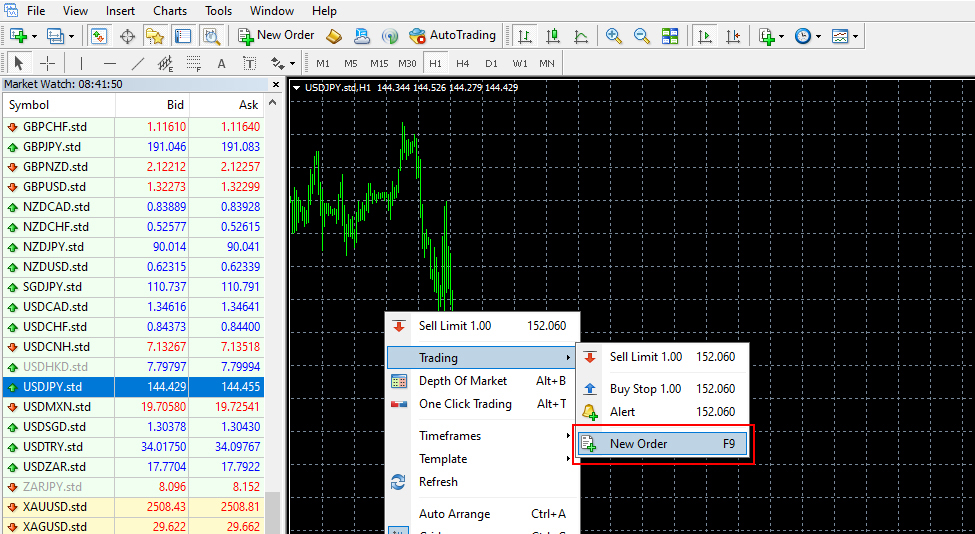This screenshot has width=975, height=534.
Task: Select the Vertical Line drawing tool
Action: pyautogui.click(x=81, y=63)
